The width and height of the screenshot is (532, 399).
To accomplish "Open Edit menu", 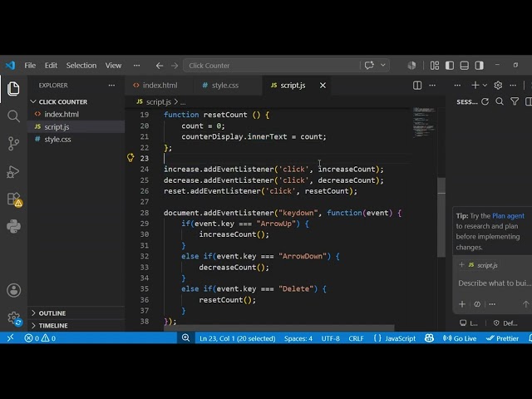I will [51, 66].
